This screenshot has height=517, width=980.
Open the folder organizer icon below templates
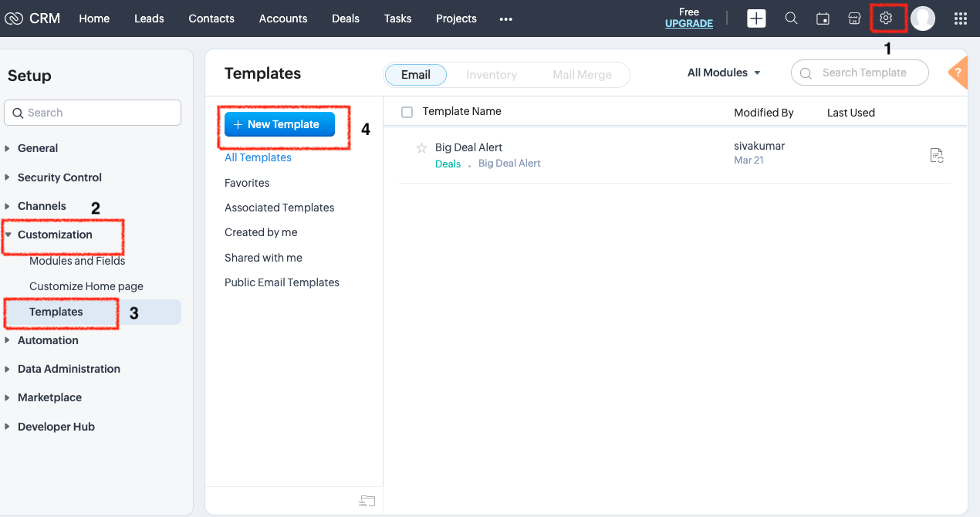(367, 500)
